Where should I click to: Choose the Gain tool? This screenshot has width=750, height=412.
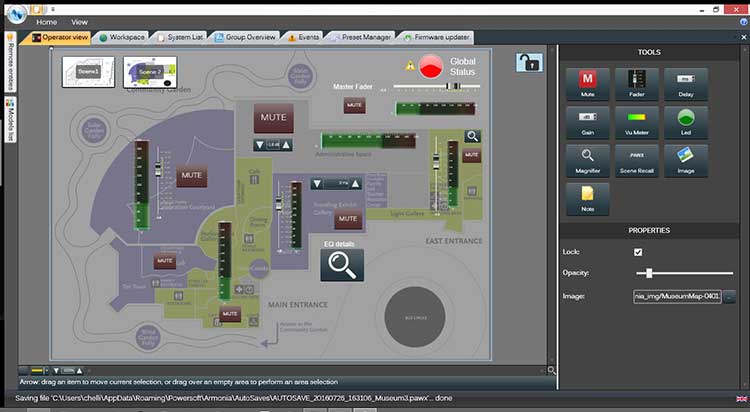click(587, 122)
